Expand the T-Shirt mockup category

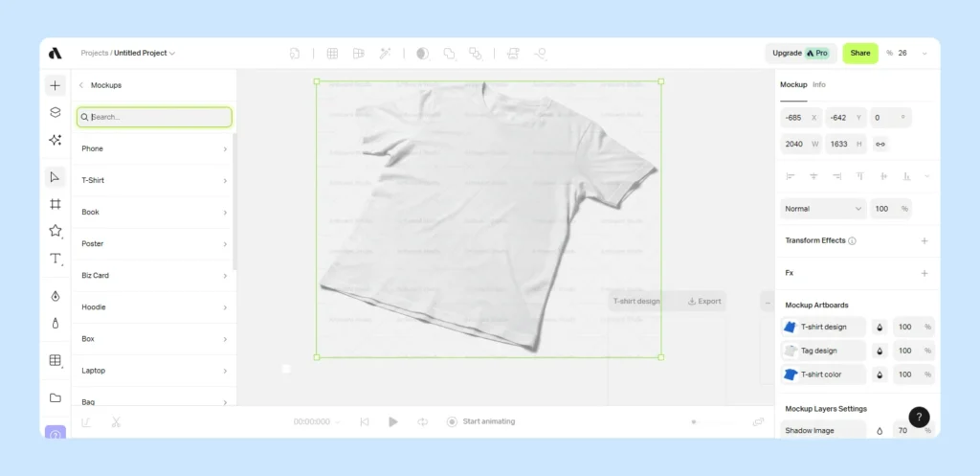(x=154, y=180)
